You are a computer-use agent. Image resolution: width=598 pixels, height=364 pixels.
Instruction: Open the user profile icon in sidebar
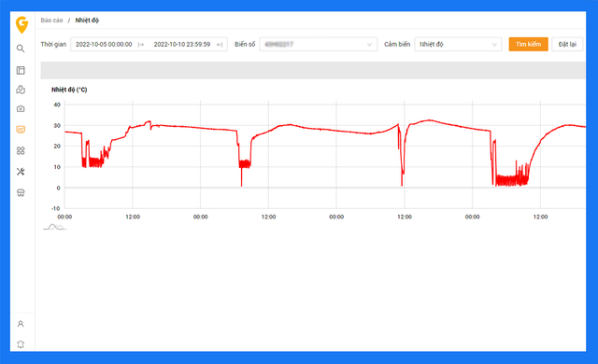tap(21, 324)
